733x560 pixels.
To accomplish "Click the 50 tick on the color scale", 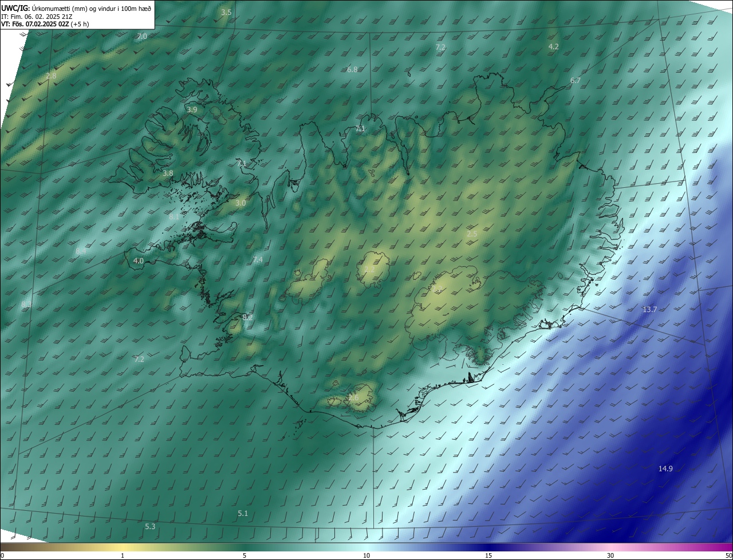I will coord(729,555).
